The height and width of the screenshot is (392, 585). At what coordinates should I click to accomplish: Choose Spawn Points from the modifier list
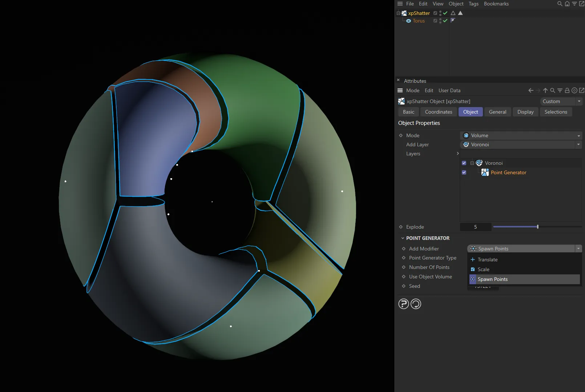tap(493, 279)
